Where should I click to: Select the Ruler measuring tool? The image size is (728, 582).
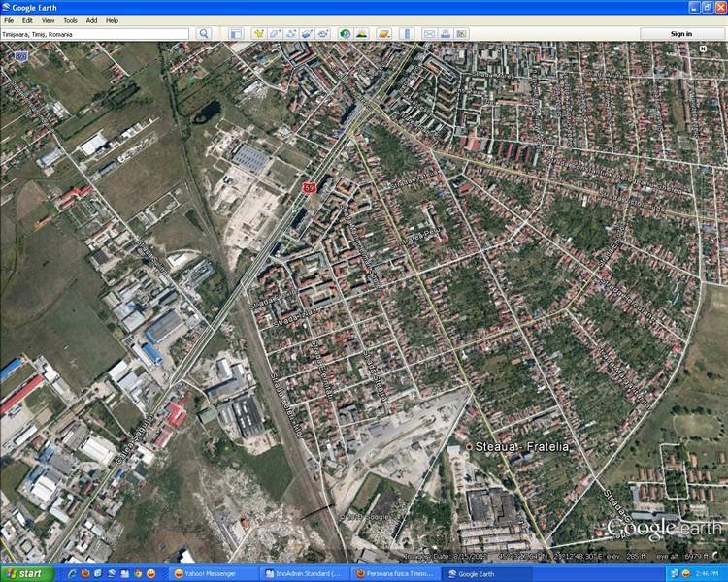(x=407, y=34)
